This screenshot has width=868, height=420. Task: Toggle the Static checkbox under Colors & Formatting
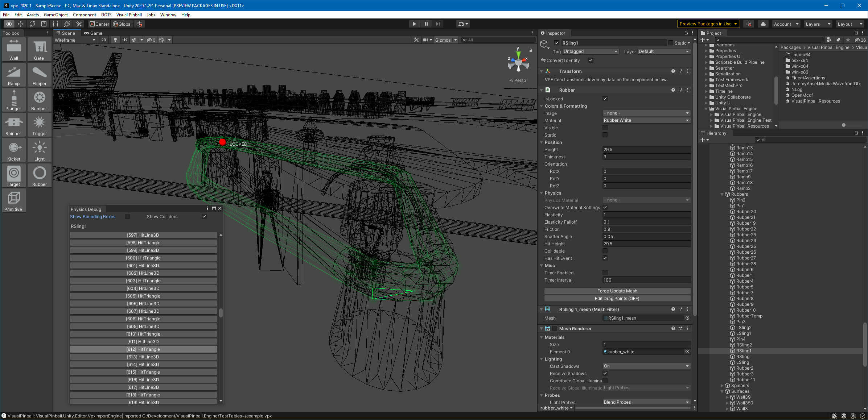click(x=605, y=135)
